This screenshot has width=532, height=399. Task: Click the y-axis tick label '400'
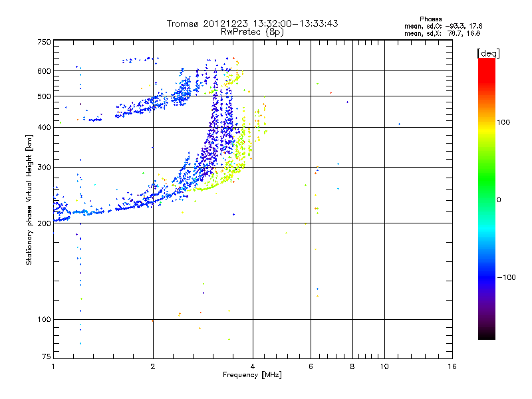pos(44,127)
